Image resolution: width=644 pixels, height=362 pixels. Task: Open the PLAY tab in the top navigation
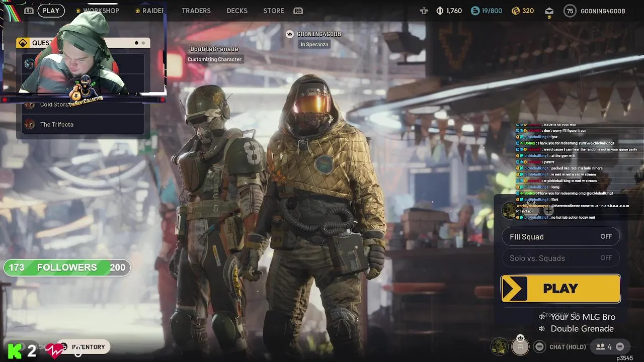pyautogui.click(x=51, y=11)
